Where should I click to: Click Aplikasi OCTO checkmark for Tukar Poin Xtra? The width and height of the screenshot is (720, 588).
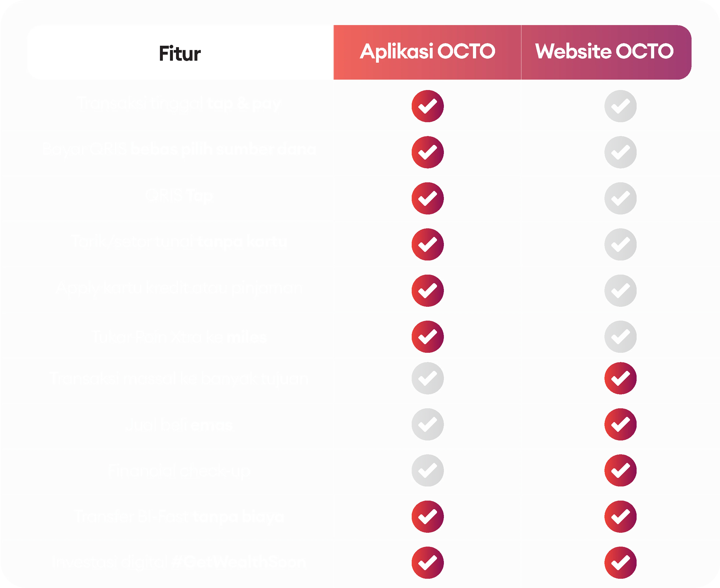click(x=427, y=336)
